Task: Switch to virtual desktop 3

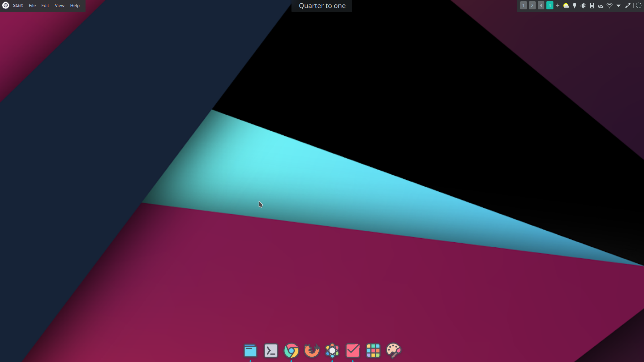Action: (541, 5)
